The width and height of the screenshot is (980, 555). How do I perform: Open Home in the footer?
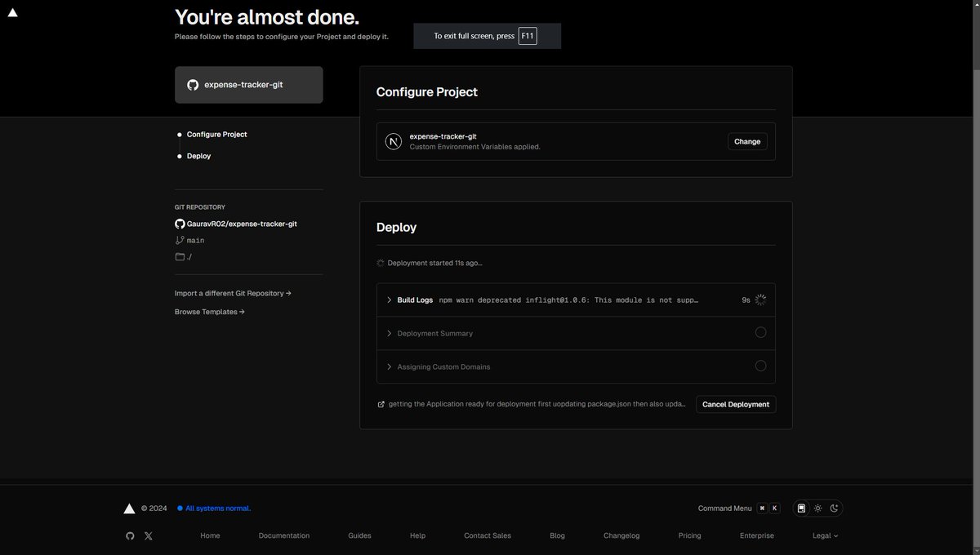click(210, 536)
